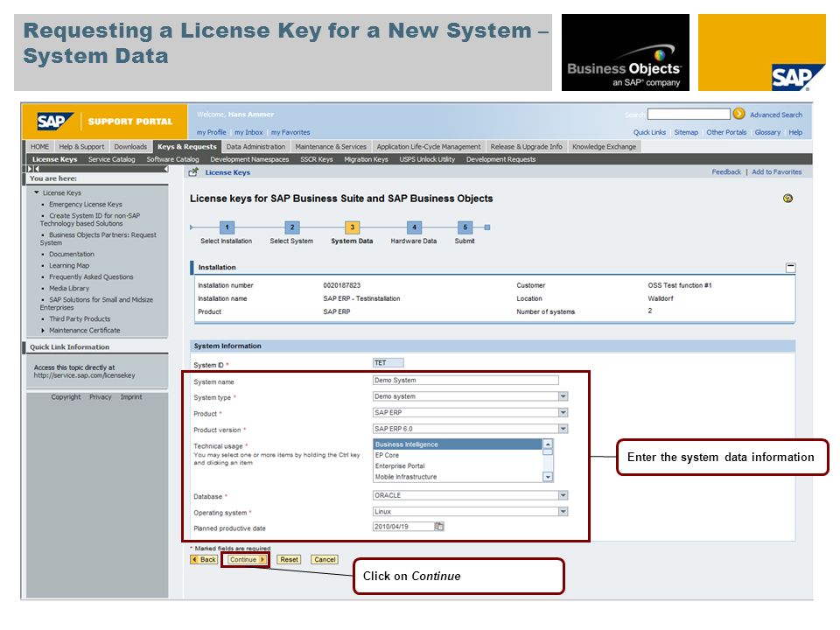Click in the System name field

[x=465, y=381]
